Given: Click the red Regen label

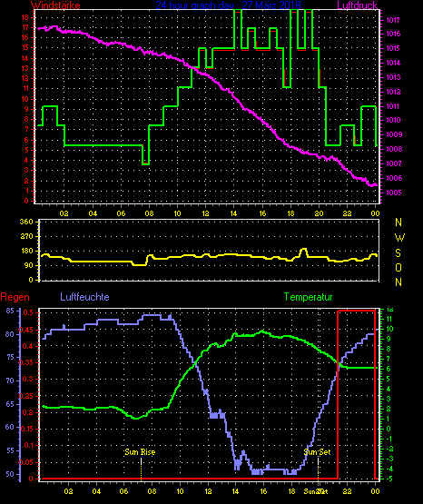Looking at the screenshot, I should point(15,297).
